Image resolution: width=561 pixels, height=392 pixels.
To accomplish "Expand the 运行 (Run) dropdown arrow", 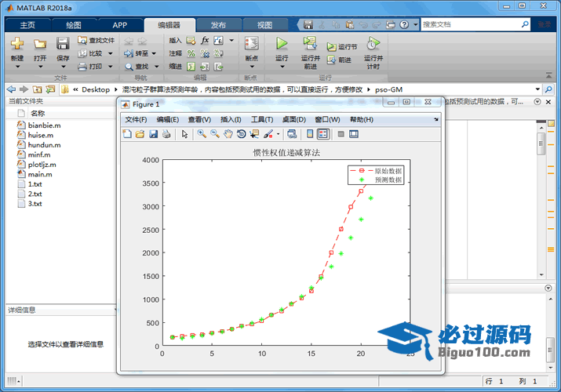I will tap(282, 67).
